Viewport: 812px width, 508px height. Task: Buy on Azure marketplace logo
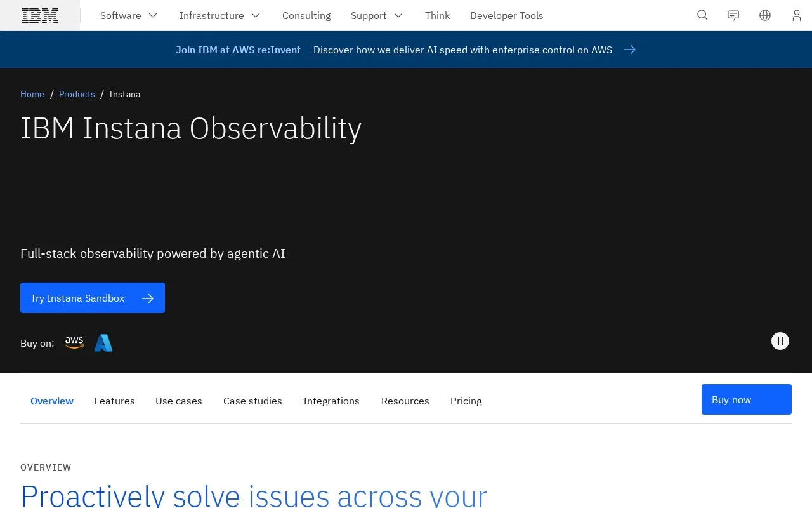(103, 343)
